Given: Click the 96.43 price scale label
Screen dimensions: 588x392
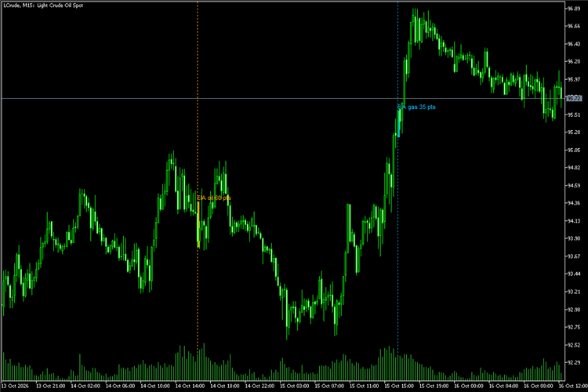Looking at the screenshot, I should pyautogui.click(x=574, y=44).
